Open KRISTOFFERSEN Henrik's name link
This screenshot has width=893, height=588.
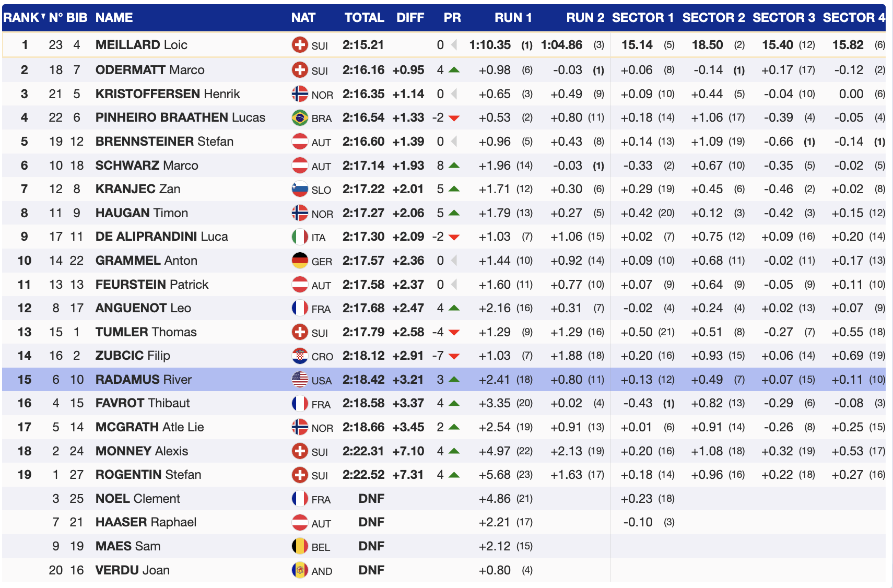point(167,94)
